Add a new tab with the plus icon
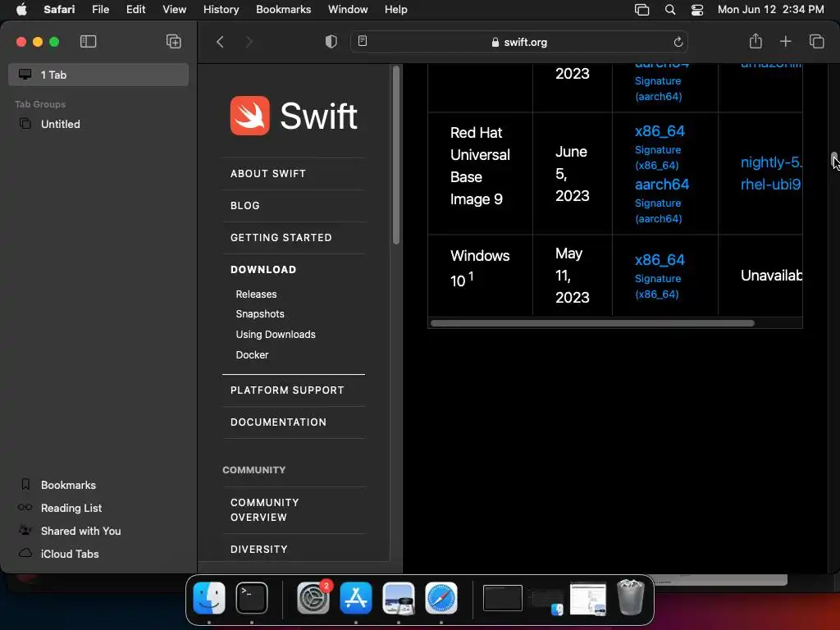Viewport: 840px width, 630px height. [x=785, y=41]
